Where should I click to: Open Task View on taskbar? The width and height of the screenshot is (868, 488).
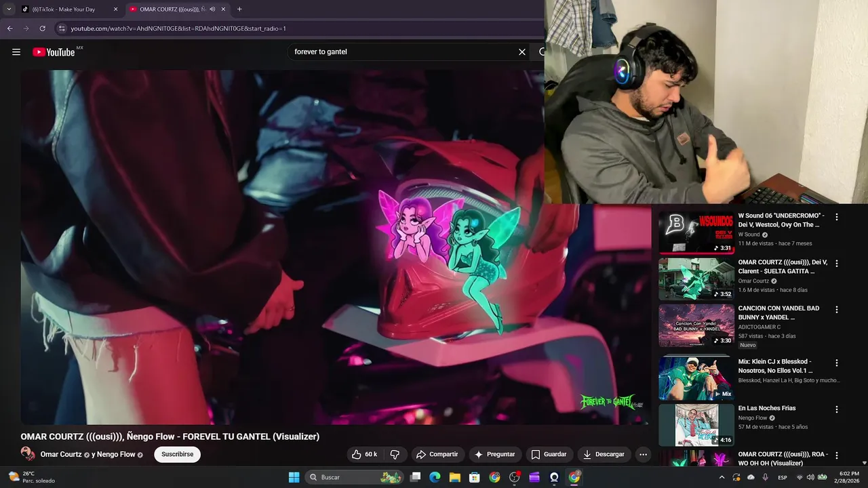click(x=416, y=477)
